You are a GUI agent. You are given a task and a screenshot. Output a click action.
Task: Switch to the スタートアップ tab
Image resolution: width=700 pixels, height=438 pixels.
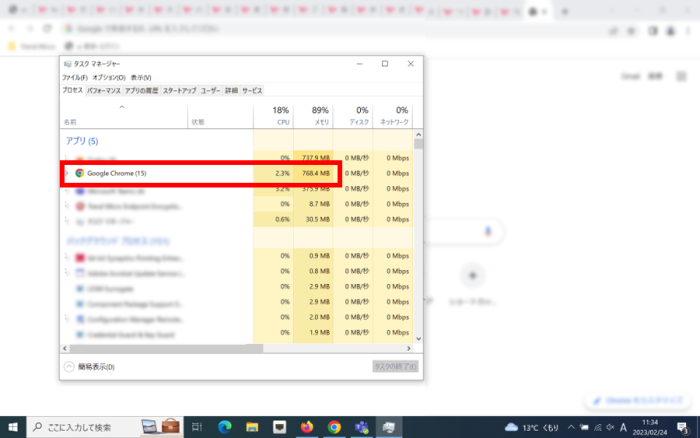point(180,90)
